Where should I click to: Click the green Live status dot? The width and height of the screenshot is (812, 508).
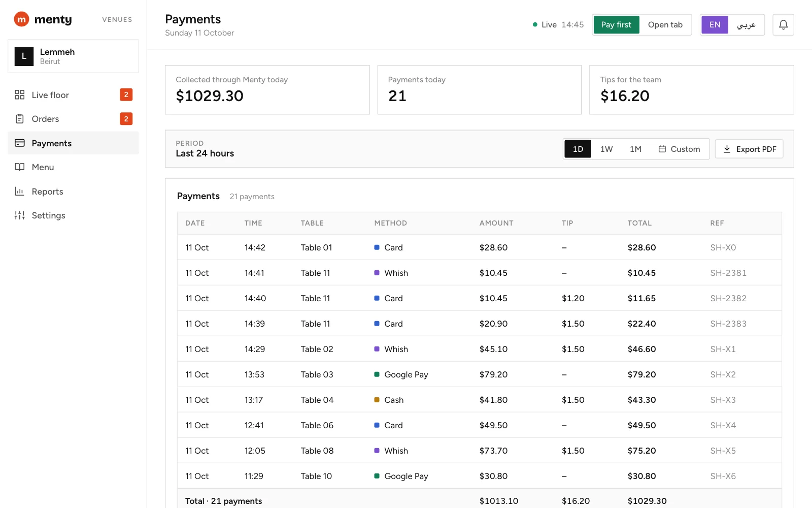535,24
